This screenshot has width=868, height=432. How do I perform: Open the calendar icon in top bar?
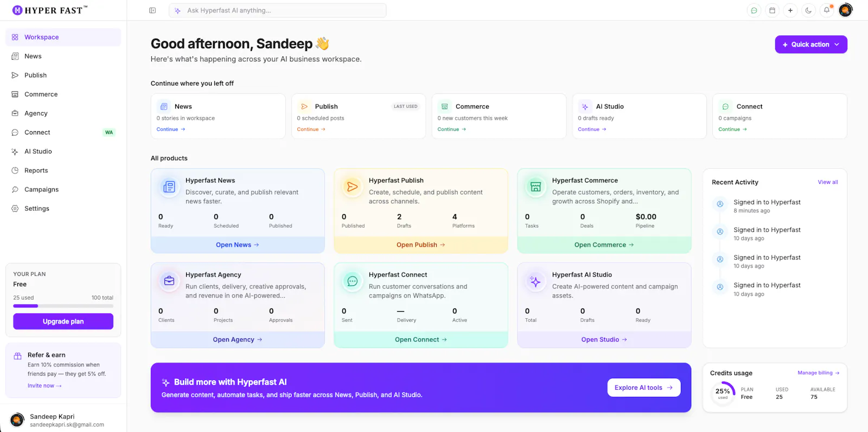pos(772,10)
